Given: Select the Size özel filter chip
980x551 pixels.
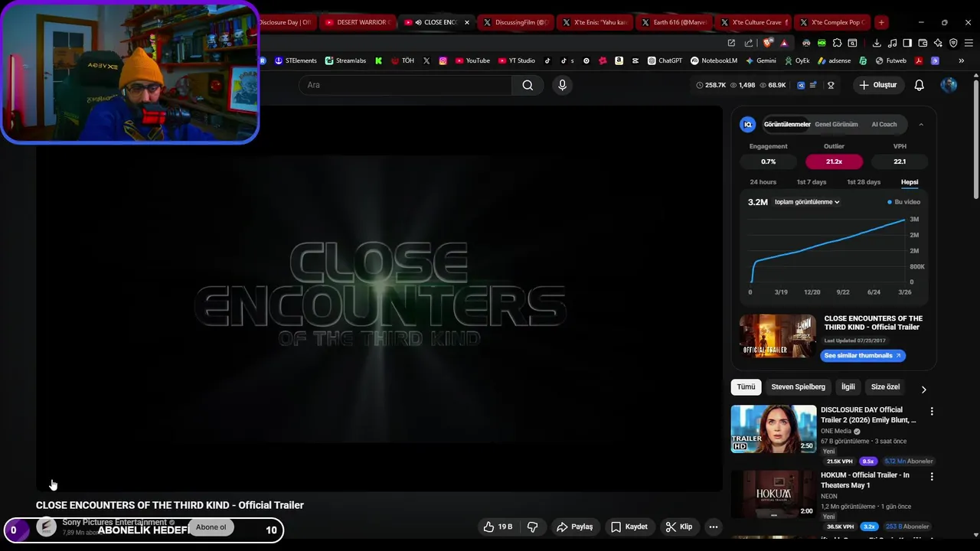Looking at the screenshot, I should coord(885,387).
